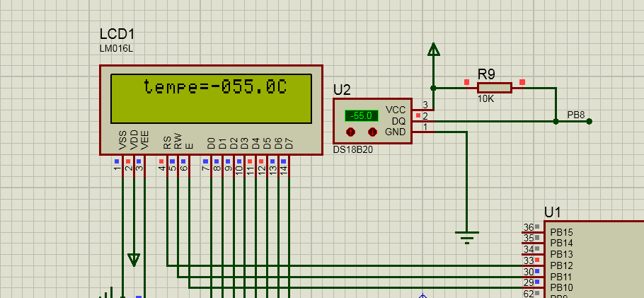Select the LM016L part name text
The height and width of the screenshot is (298, 644).
point(116,49)
